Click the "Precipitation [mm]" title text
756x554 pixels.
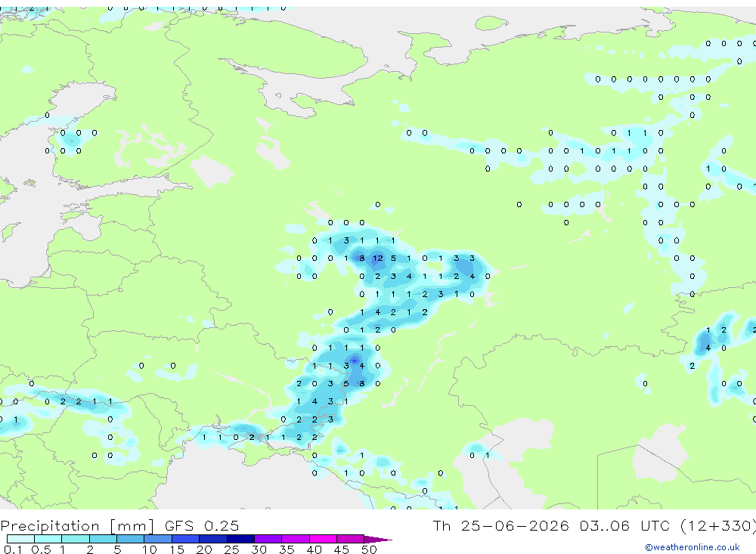77,527
